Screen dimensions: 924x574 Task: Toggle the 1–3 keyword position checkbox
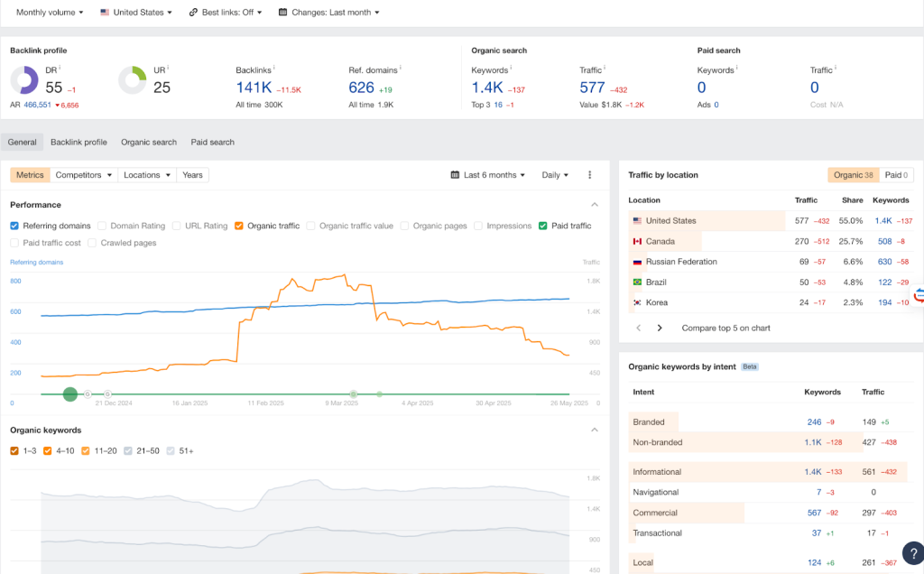pos(14,450)
